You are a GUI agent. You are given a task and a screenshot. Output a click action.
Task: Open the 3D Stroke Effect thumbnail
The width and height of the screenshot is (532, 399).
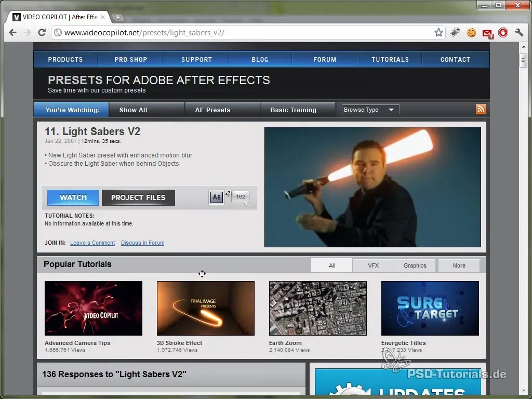[x=206, y=308]
